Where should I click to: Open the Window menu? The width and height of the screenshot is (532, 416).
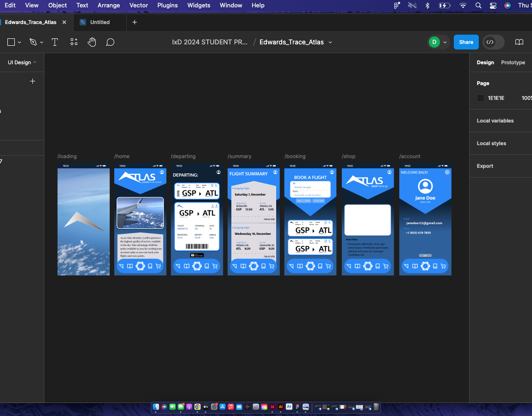pyautogui.click(x=231, y=6)
